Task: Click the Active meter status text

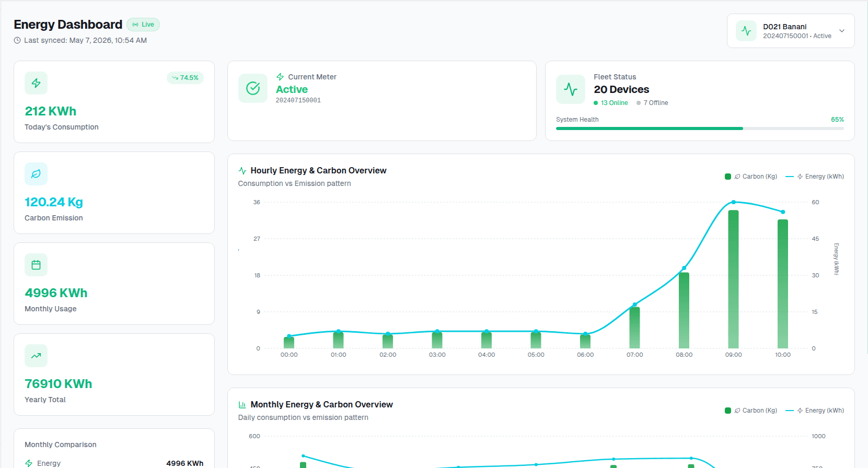Action: tap(292, 89)
